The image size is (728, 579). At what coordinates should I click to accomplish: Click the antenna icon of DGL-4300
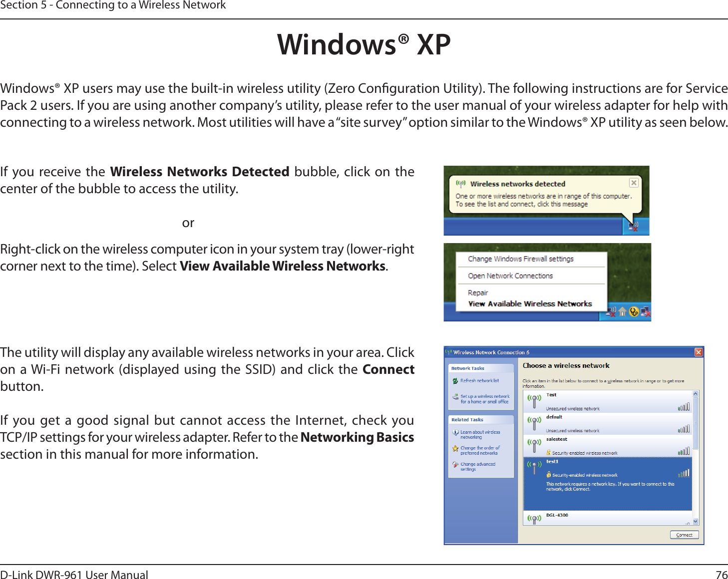pyautogui.click(x=534, y=520)
